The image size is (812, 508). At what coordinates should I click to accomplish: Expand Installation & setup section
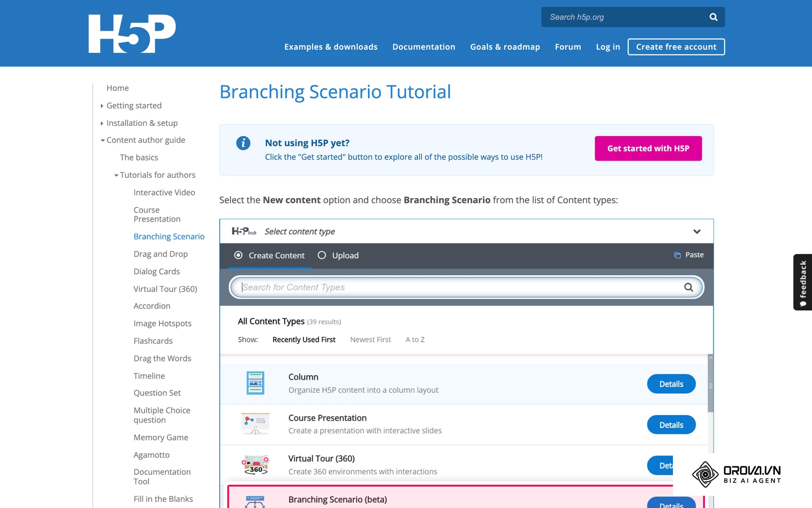point(102,123)
